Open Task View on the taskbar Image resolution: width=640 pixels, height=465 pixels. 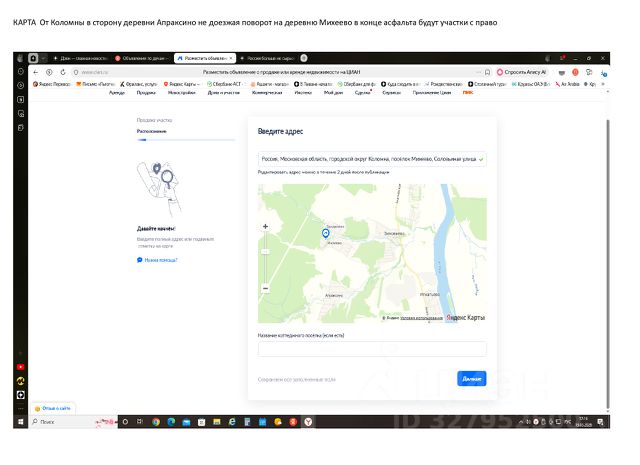point(140,422)
